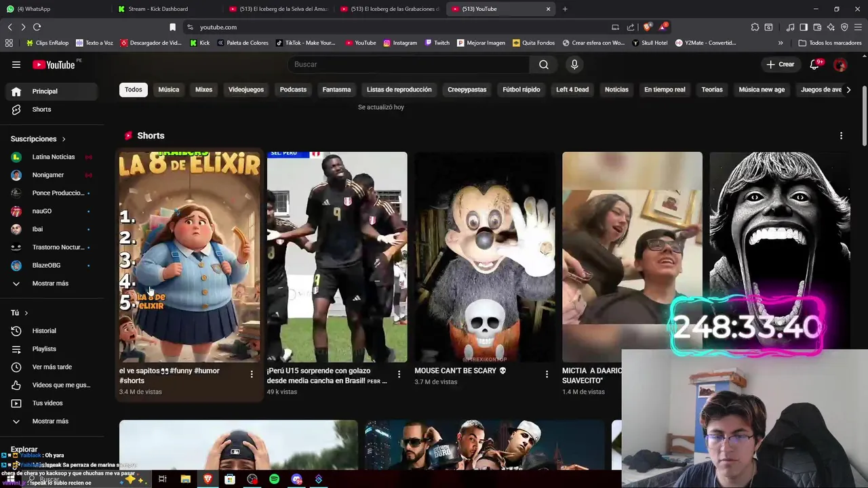Click the share page icon in address bar
Viewport: 868px width, 488px height.
point(631,27)
